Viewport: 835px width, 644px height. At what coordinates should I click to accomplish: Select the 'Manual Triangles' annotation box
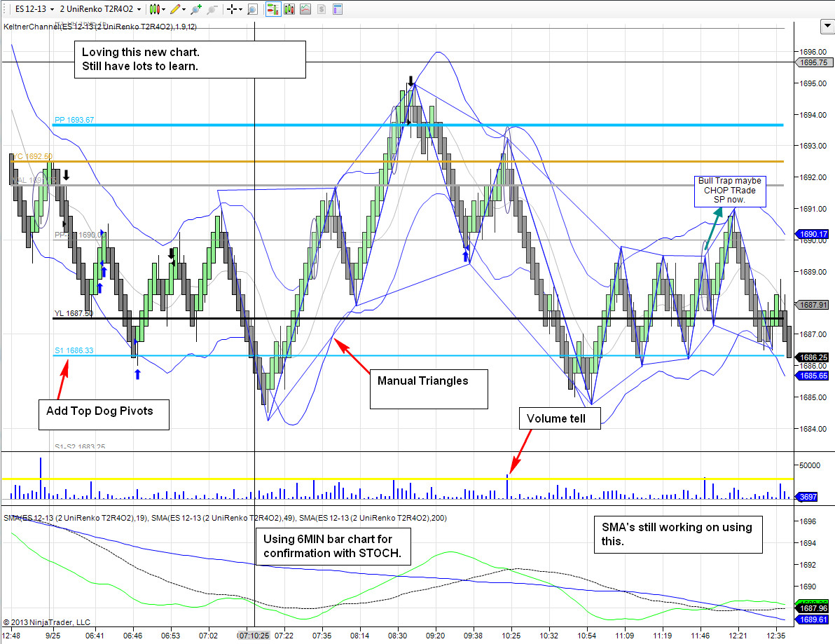429,389
